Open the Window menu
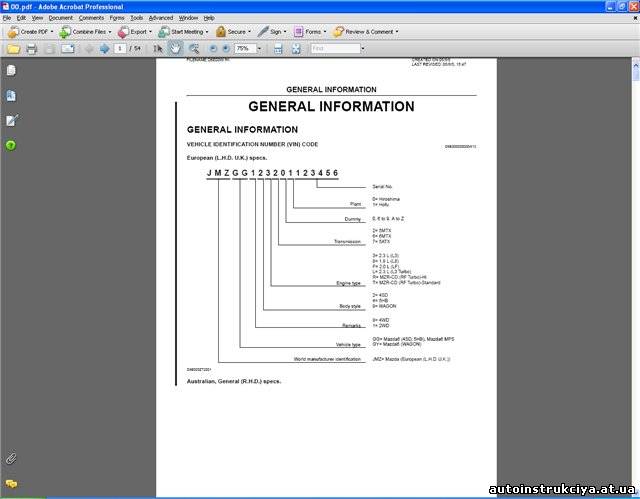This screenshot has width=640, height=499. click(x=188, y=18)
